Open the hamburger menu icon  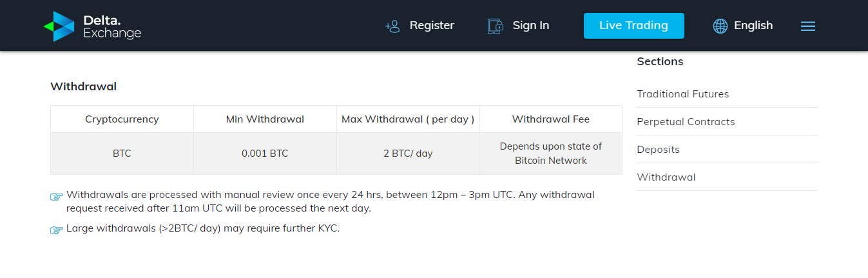coord(807,26)
